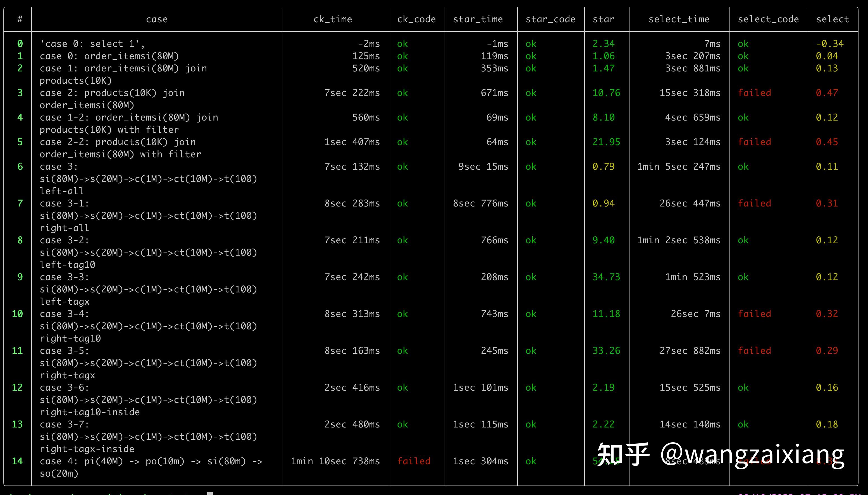Click the red failed ck_code for case 4
This screenshot has width=868, height=495.
coord(413,461)
